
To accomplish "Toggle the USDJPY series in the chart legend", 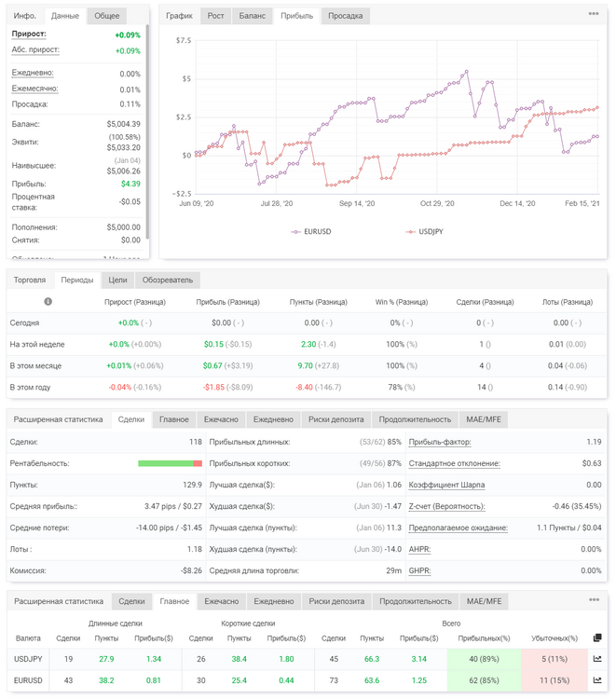I will [424, 231].
